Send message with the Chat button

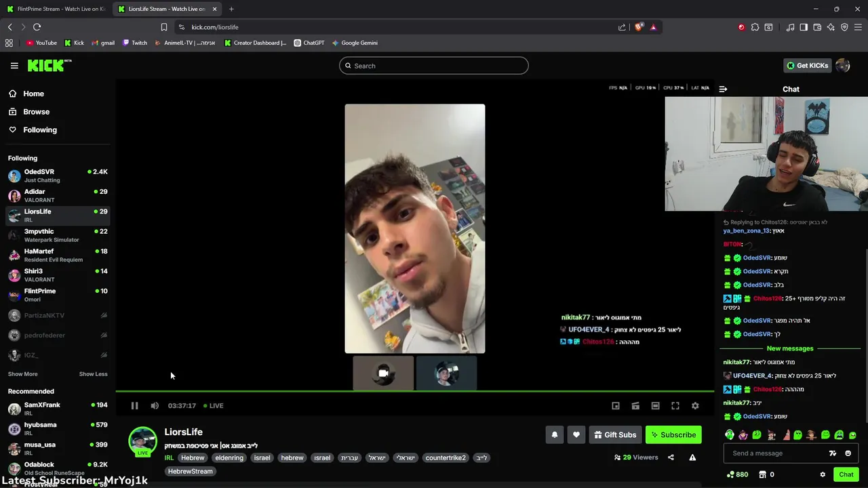point(846,474)
